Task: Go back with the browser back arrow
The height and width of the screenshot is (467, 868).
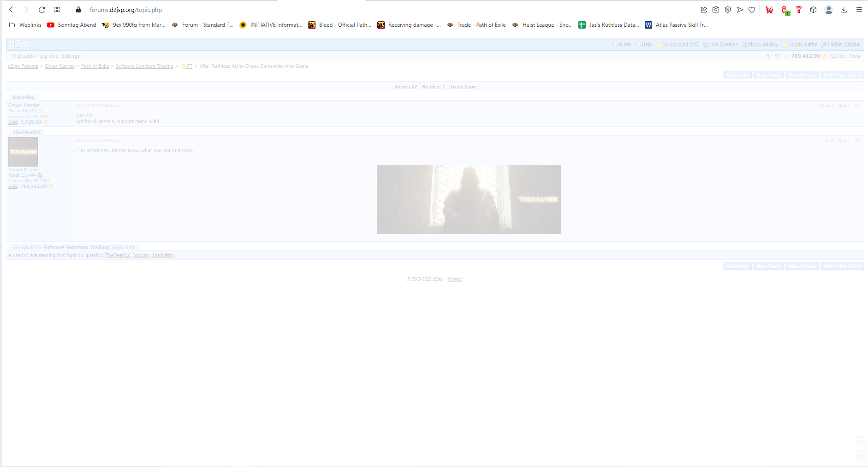Action: pyautogui.click(x=11, y=10)
